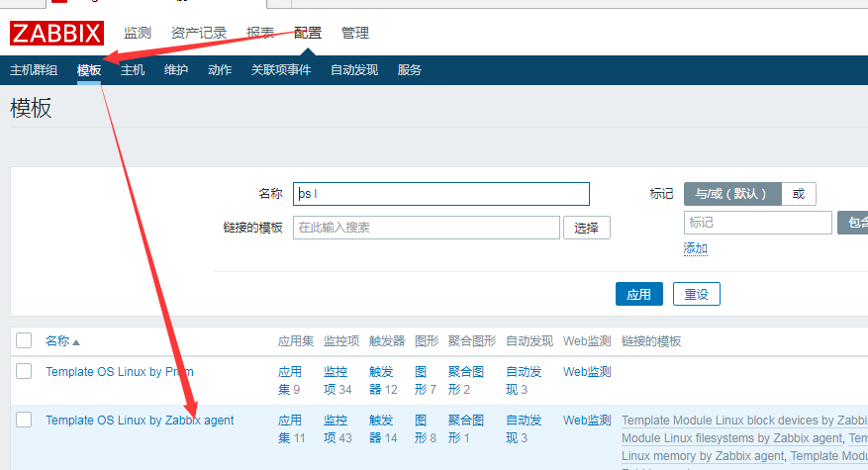
Task: Select 或 tag mode
Action: [799, 194]
